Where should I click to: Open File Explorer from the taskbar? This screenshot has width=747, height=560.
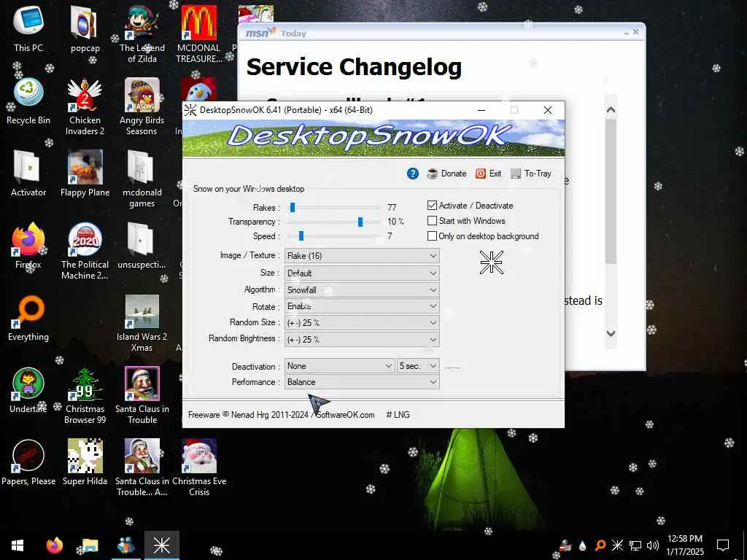(90, 545)
